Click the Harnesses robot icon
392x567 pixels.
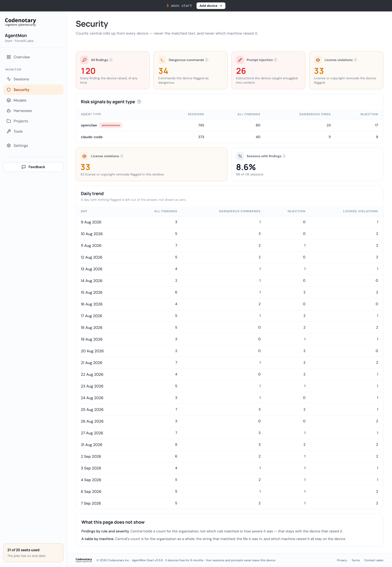[9, 111]
